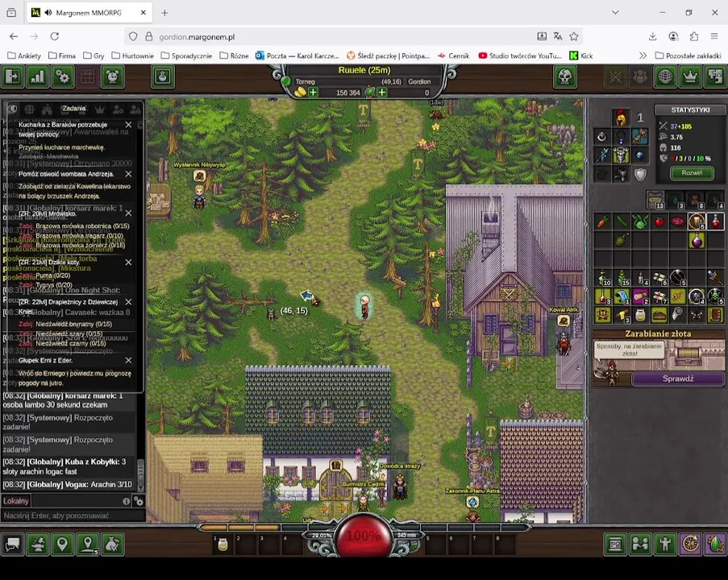Close the Dzikie koty quest entry
Viewport: 728px width, 580px height.
tap(129, 262)
